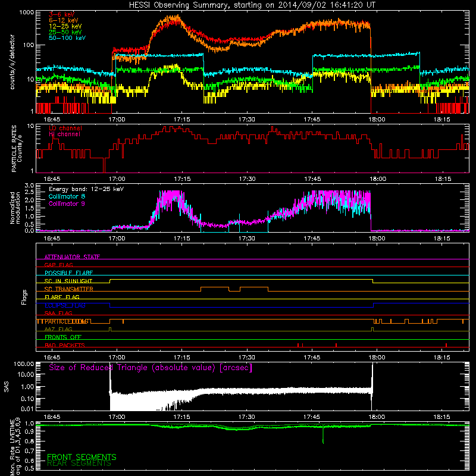Click the BAD_PACKETS spike after 18:15
This screenshot has height=476, width=476.
[446, 345]
